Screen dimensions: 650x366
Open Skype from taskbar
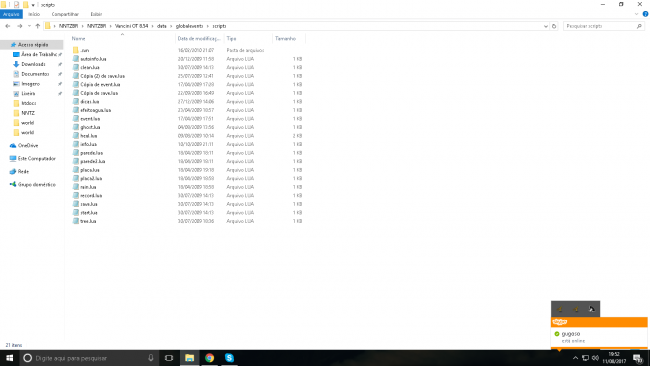(230, 358)
